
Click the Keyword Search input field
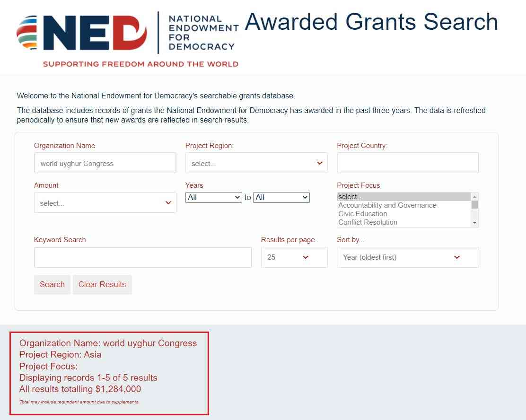point(143,257)
